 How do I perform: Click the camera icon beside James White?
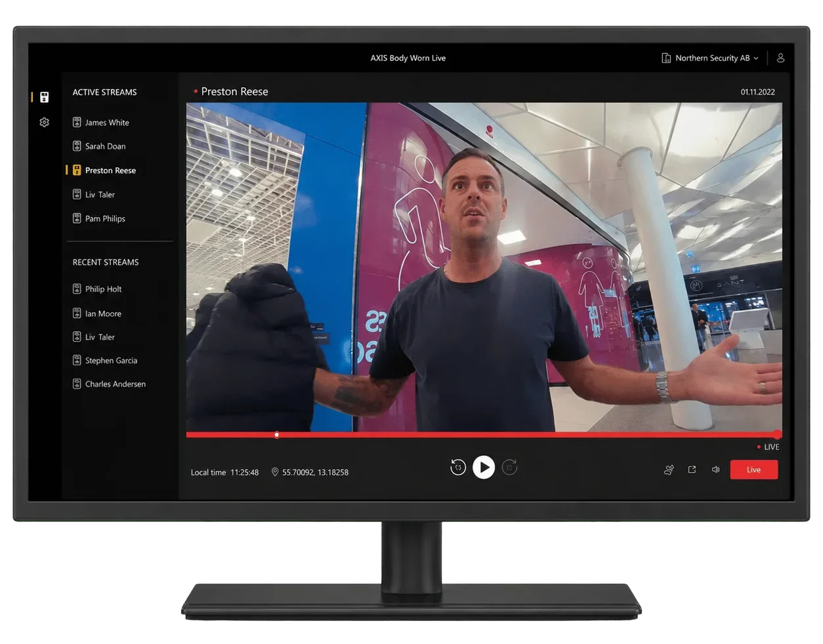[x=77, y=122]
